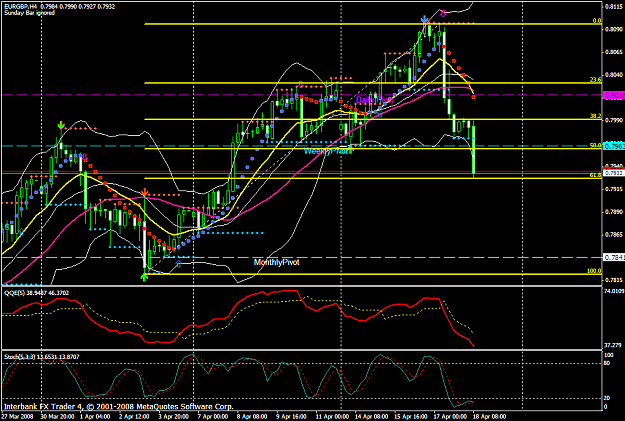625x421 pixels.
Task: Click the 0.7915 price axis label
Action: (x=616, y=189)
